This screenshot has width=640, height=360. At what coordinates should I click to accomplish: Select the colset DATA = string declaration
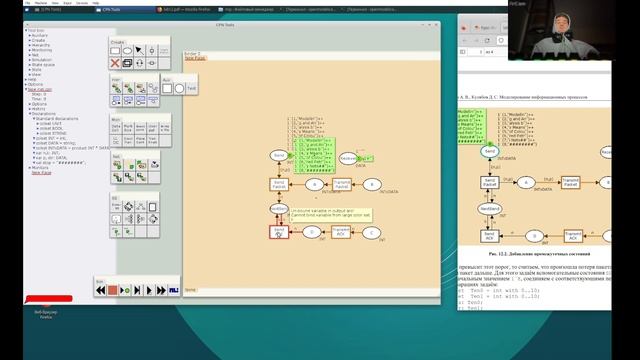coord(56,143)
